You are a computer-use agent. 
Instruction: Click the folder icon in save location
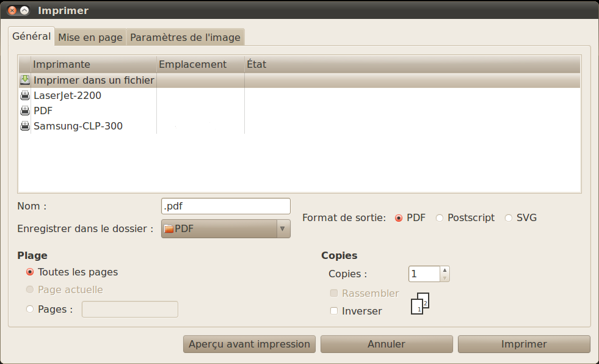169,229
